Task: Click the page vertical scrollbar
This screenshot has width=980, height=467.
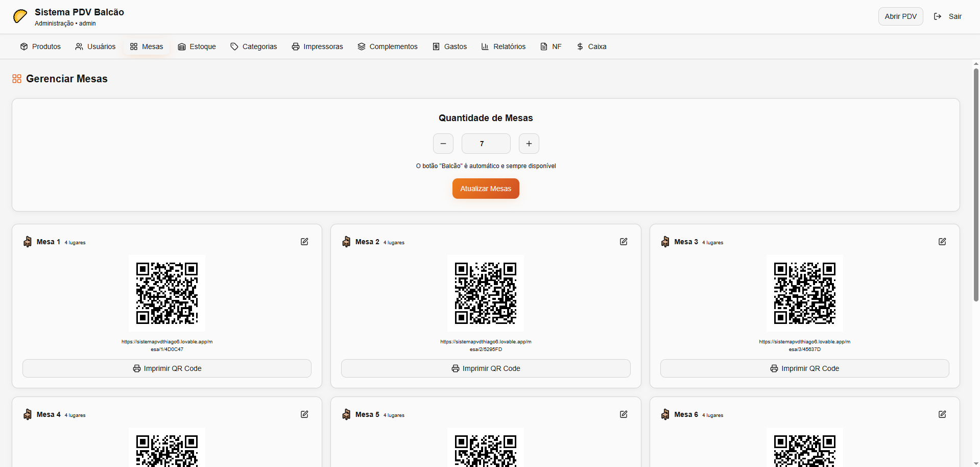Action: (975, 184)
